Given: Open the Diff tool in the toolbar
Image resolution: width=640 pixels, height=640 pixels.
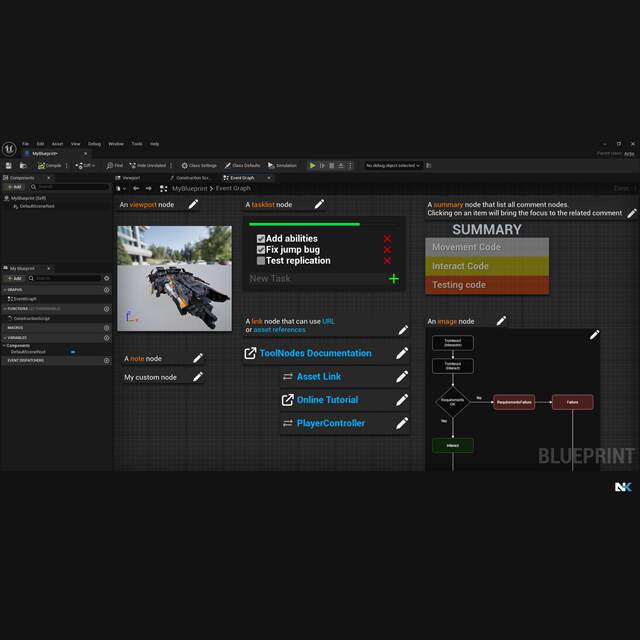Looking at the screenshot, I should pos(85,165).
